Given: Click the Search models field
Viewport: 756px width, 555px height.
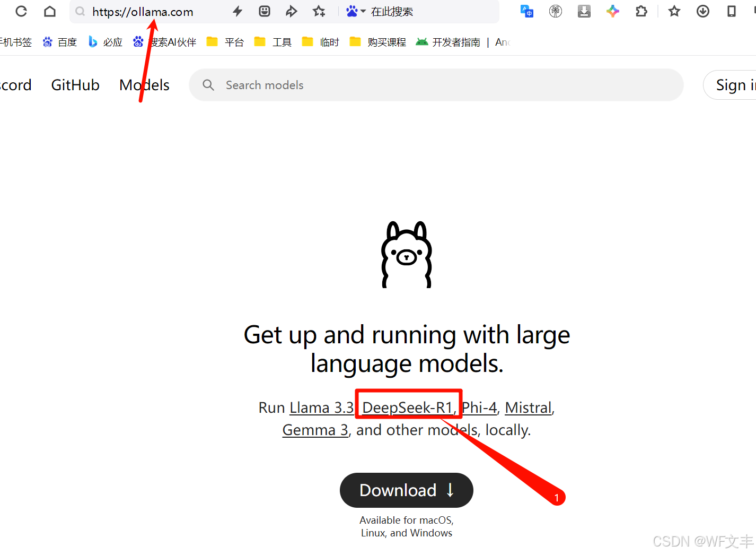Looking at the screenshot, I should coord(436,85).
